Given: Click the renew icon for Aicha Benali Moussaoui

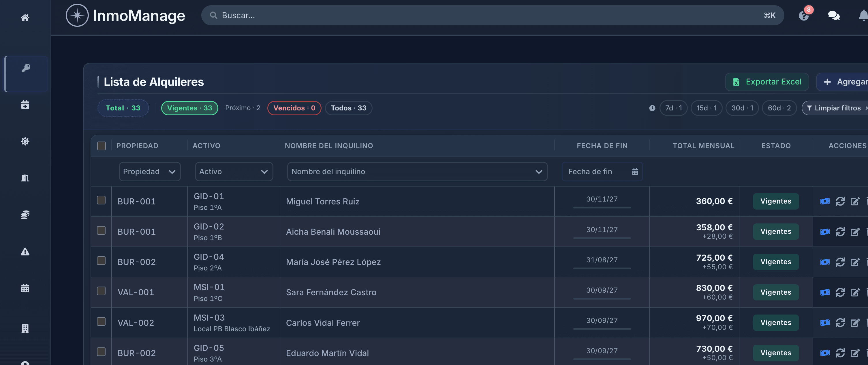Looking at the screenshot, I should coord(840,232).
